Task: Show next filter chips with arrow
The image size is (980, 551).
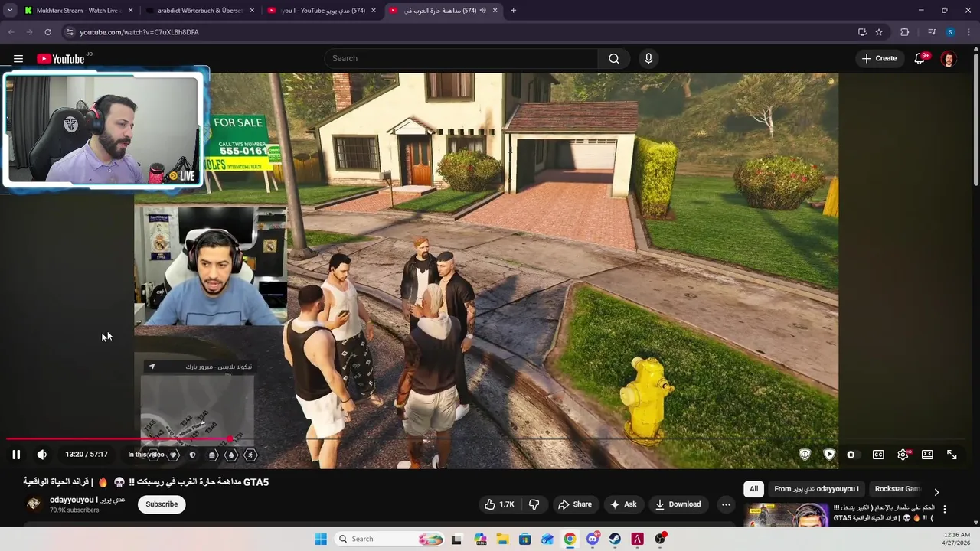Action: pyautogui.click(x=936, y=491)
